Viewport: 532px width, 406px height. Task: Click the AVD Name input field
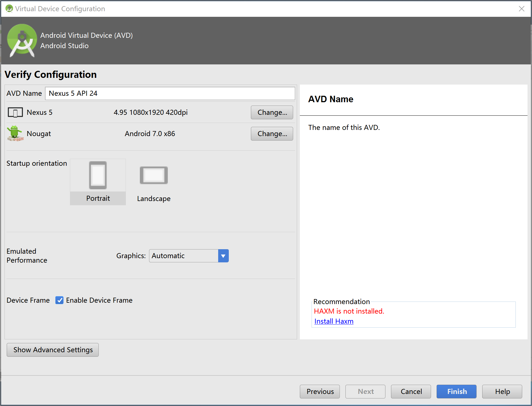pyautogui.click(x=170, y=93)
